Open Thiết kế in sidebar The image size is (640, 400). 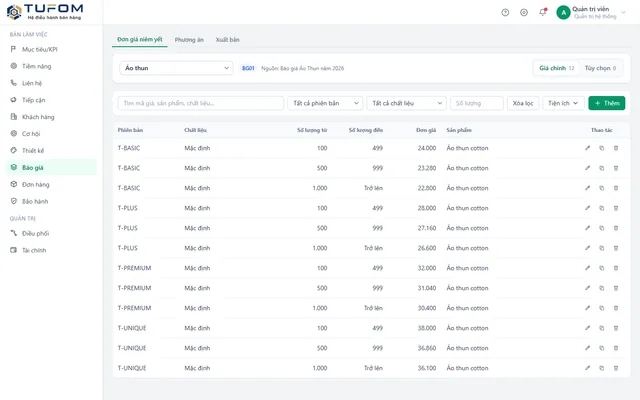point(51,151)
